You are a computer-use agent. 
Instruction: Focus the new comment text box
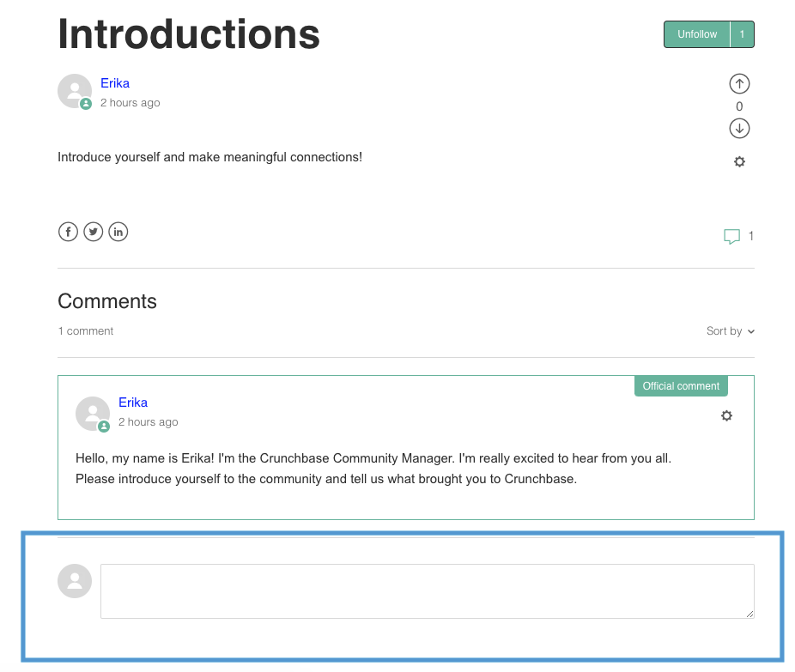428,591
